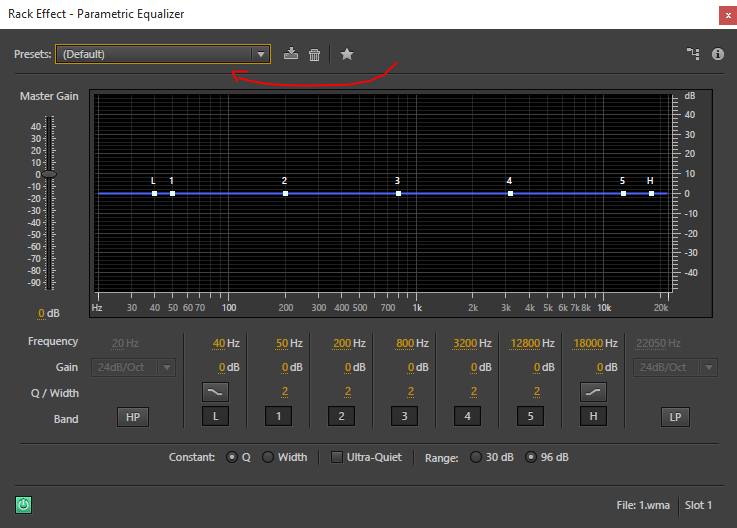Click the Q value for band 1
The height and width of the screenshot is (528, 737).
click(x=285, y=392)
